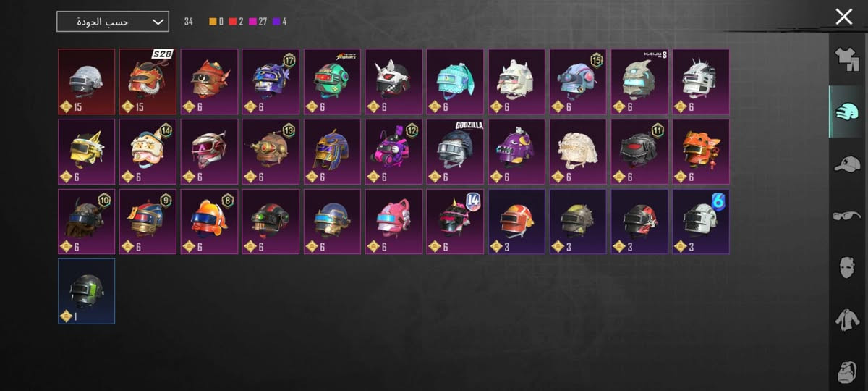Open the backpack category sidebar icon

[847, 371]
